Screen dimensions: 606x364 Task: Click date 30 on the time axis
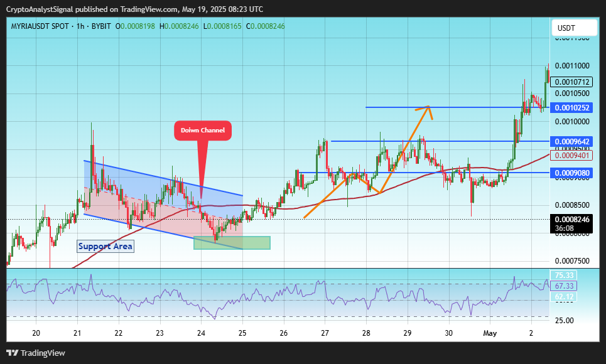[x=448, y=333]
